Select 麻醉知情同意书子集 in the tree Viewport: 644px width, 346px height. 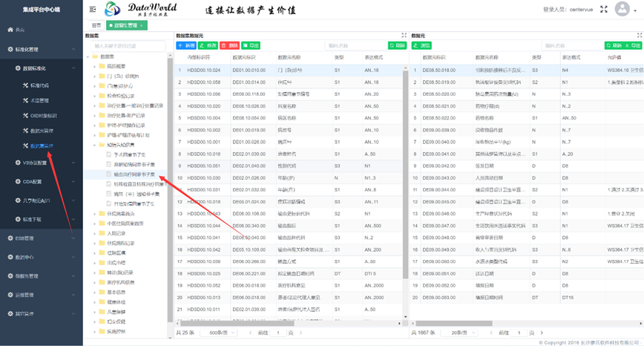tap(134, 165)
